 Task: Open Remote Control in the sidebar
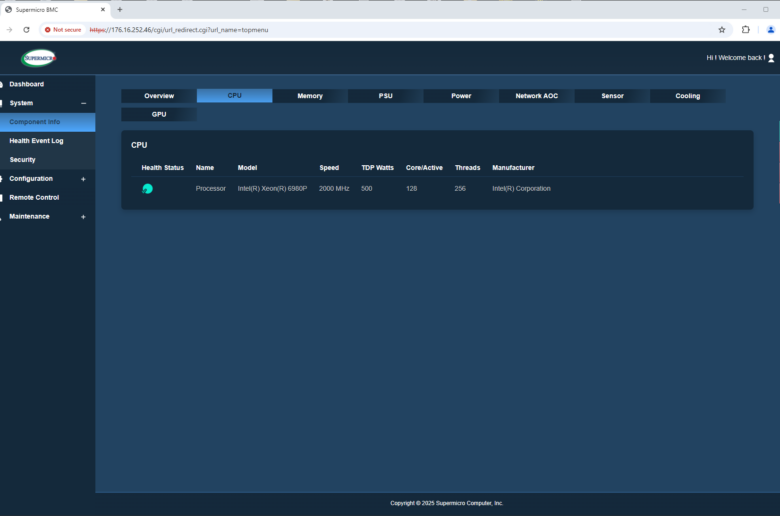34,198
